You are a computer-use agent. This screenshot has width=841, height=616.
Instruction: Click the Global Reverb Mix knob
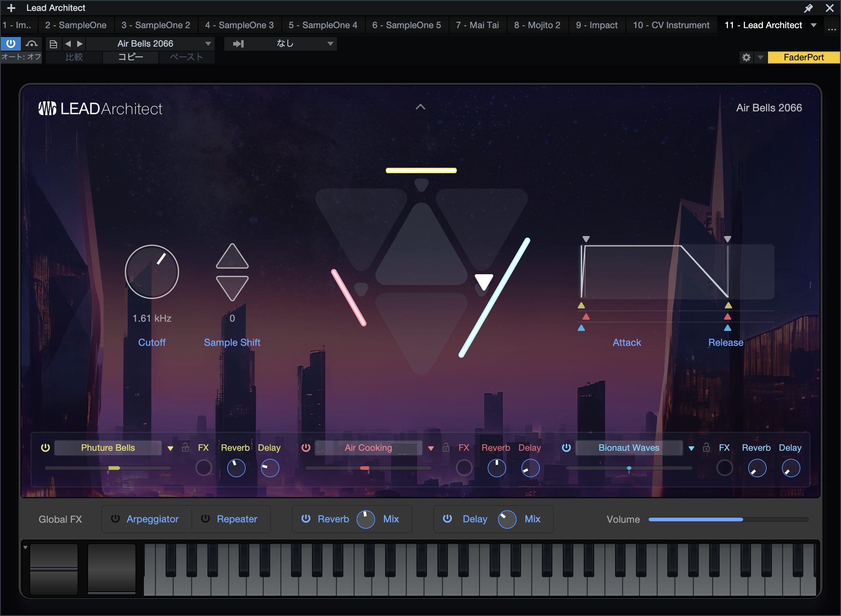366,519
